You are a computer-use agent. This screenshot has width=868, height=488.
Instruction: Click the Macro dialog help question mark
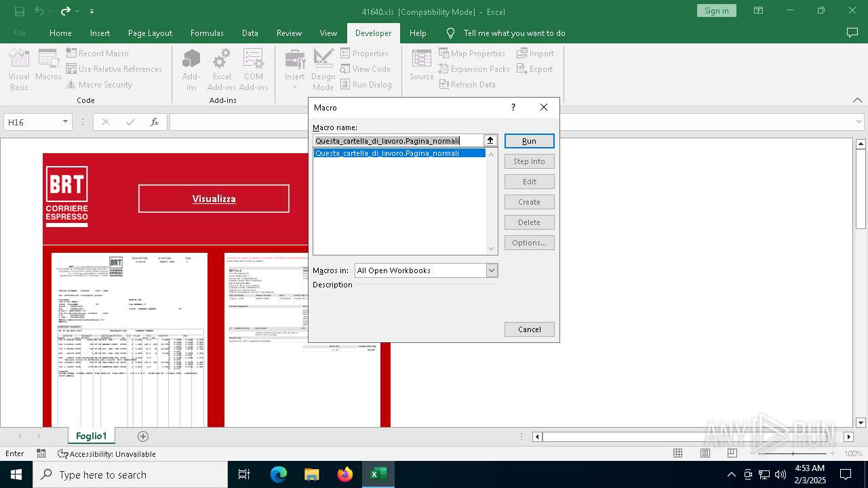pyautogui.click(x=513, y=107)
